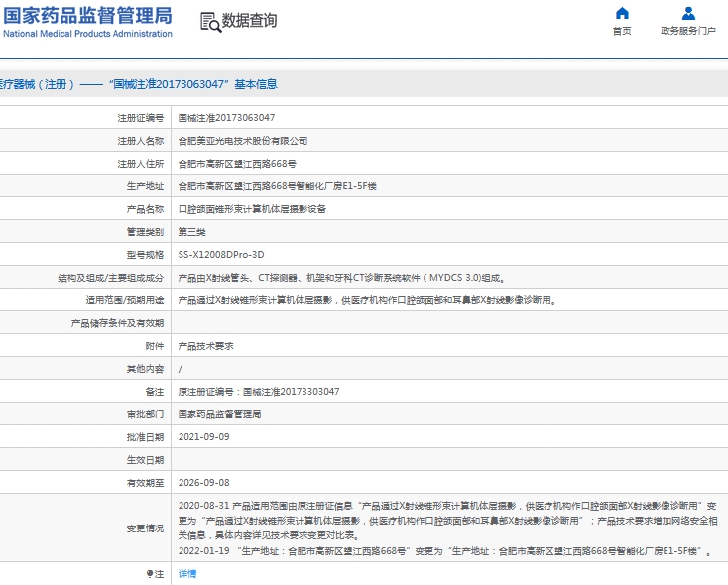Click approval department 国家药品监督管理局 value
728x585 pixels.
pyautogui.click(x=219, y=414)
